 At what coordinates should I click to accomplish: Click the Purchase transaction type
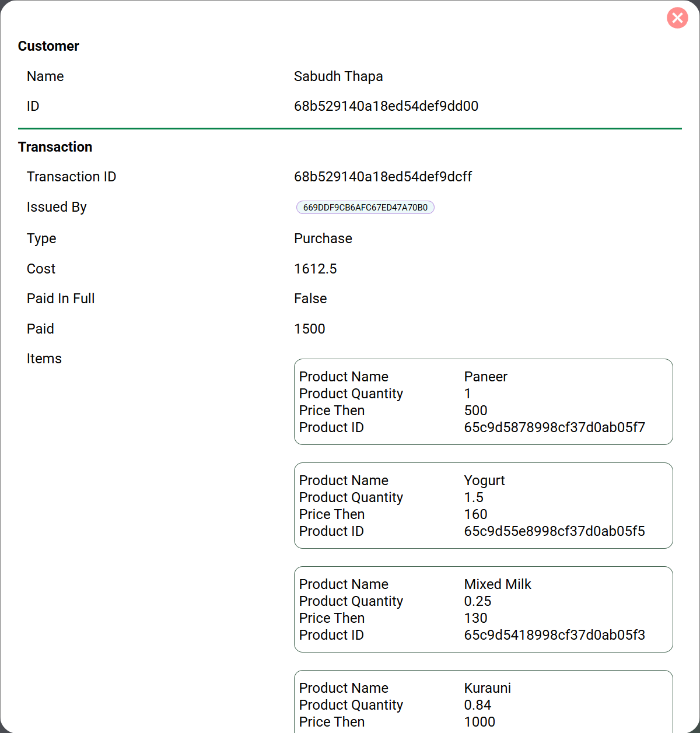tap(323, 239)
